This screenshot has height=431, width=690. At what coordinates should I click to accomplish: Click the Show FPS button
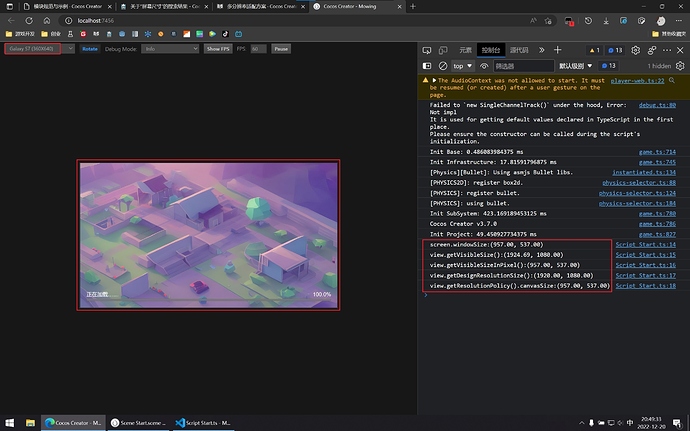[218, 48]
